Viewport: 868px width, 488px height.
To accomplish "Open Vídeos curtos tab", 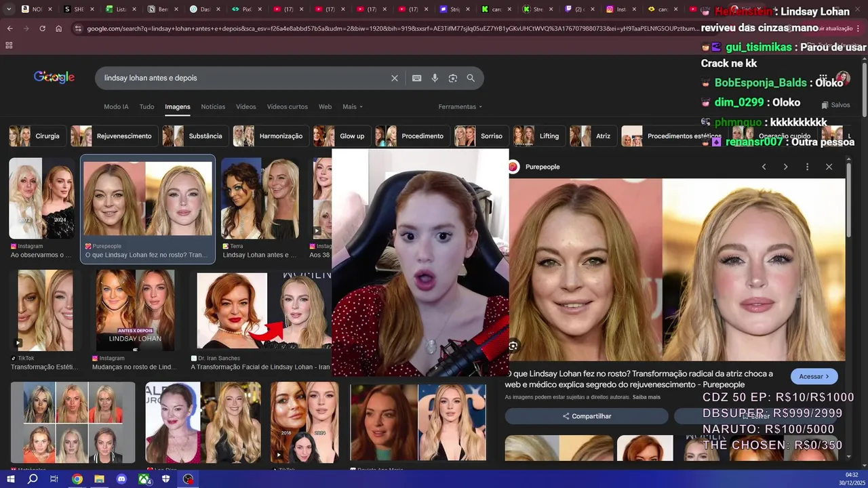I will (x=288, y=106).
